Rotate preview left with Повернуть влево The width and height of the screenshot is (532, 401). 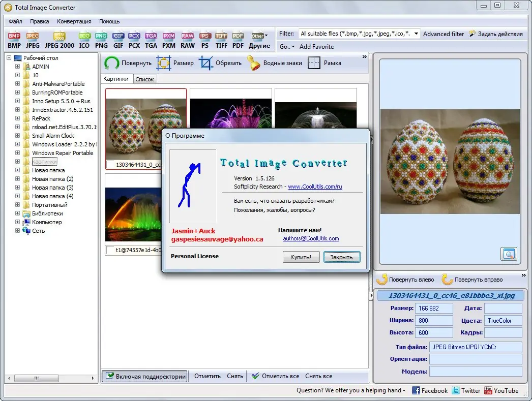[405, 280]
